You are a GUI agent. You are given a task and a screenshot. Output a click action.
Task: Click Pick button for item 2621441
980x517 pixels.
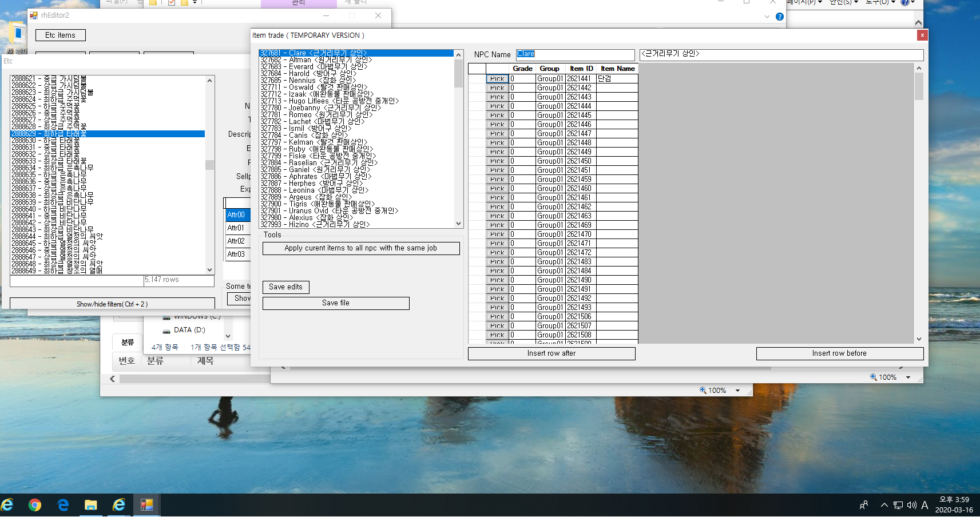(x=497, y=79)
